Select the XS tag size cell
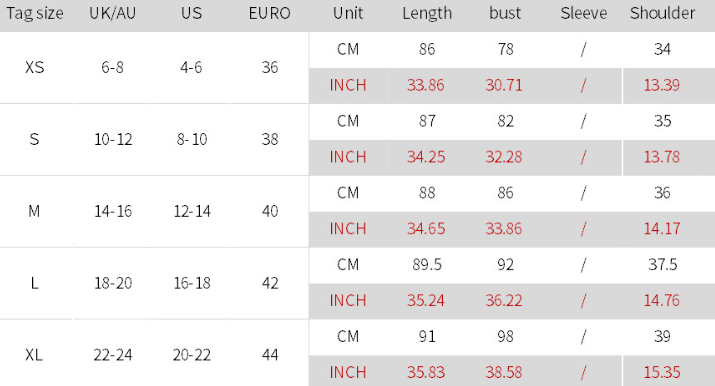Viewport: 715px width, 386px height. coord(35,67)
